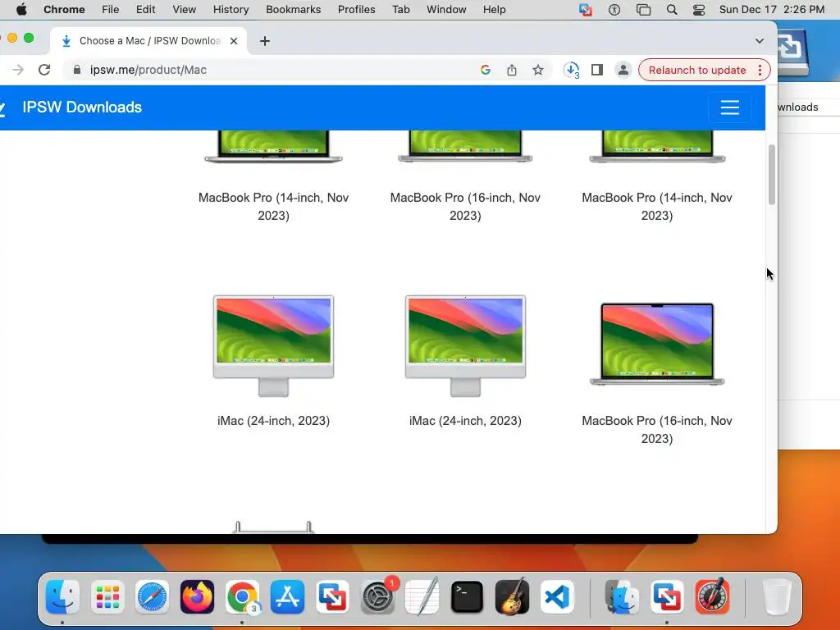Open the Bookmarks menu
Viewport: 840px width, 630px height.
pyautogui.click(x=293, y=10)
